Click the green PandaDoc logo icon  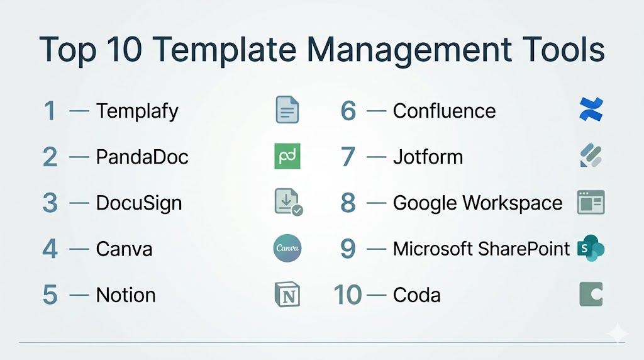pos(287,156)
